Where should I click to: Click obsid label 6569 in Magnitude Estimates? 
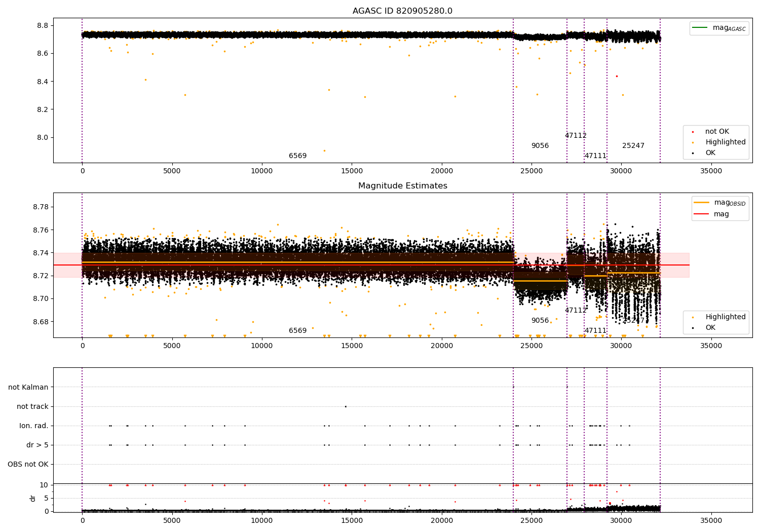(x=298, y=331)
